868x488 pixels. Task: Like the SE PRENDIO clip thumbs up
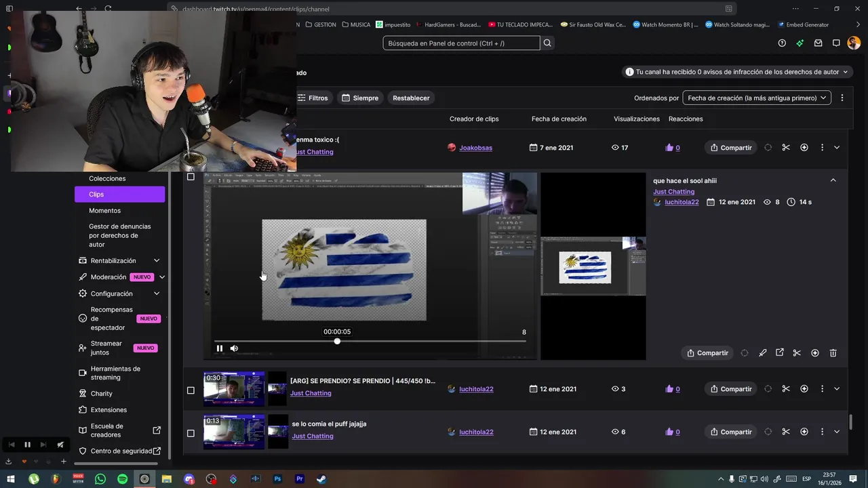coord(669,389)
